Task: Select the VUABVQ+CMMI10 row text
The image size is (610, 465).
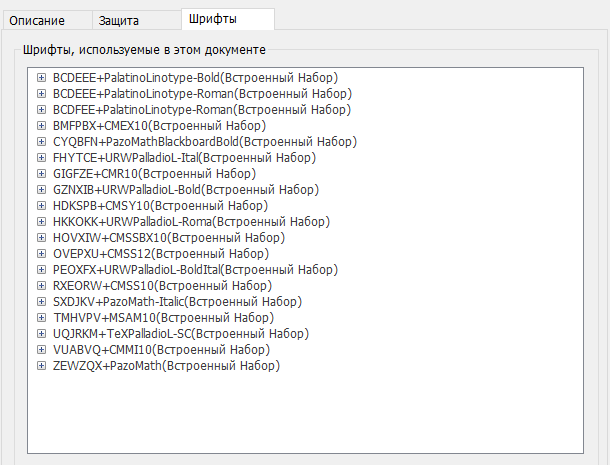Action: (161, 349)
